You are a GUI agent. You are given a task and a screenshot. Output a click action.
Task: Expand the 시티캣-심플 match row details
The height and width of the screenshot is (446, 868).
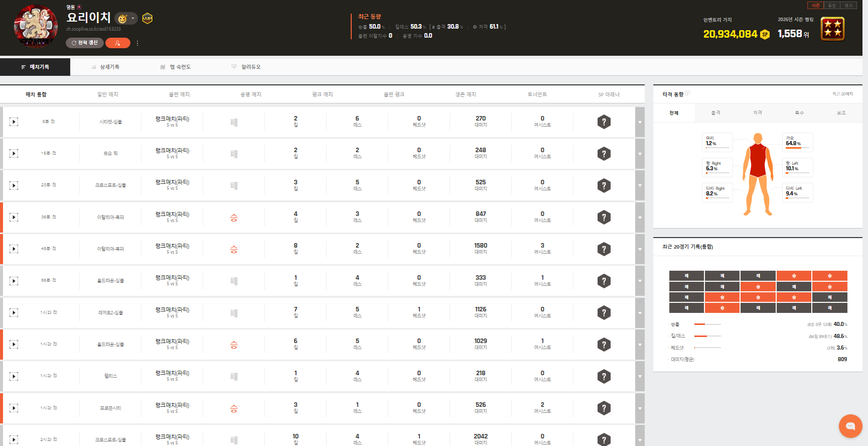pos(640,122)
